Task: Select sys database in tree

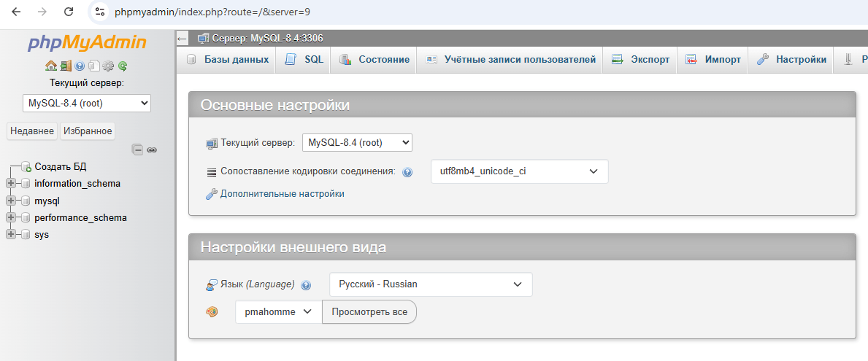Action: coord(42,234)
